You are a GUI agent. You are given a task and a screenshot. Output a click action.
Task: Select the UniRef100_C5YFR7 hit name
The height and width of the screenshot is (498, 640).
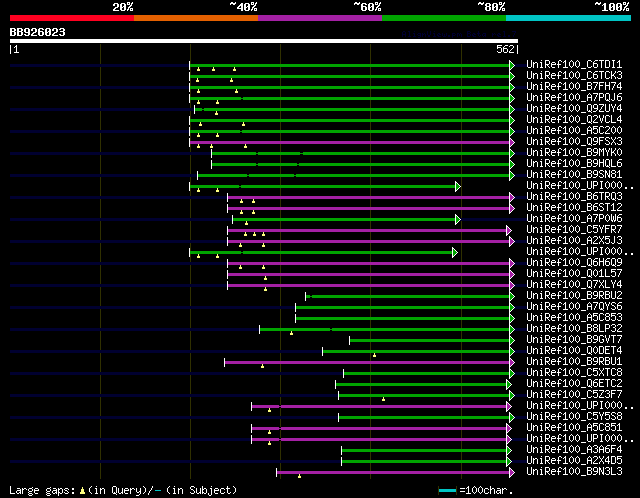(574, 229)
